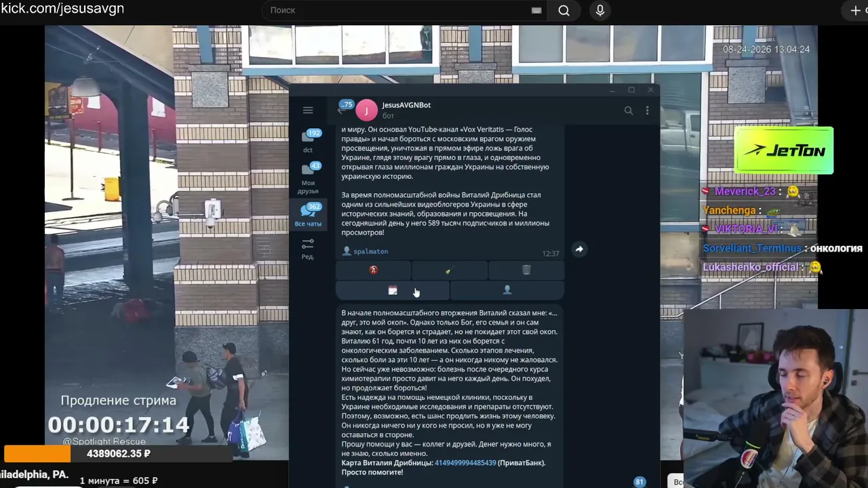Click the JetTon banner
This screenshot has width=868, height=488.
(784, 150)
